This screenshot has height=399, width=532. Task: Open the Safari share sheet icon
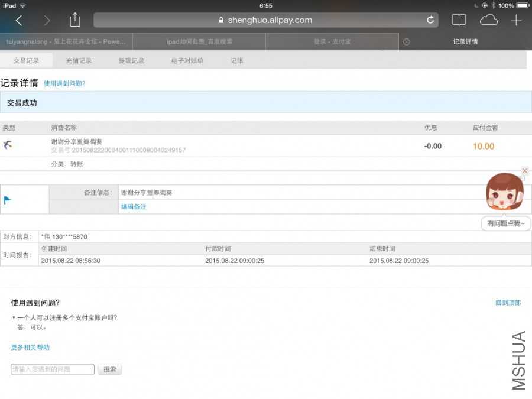coord(74,20)
